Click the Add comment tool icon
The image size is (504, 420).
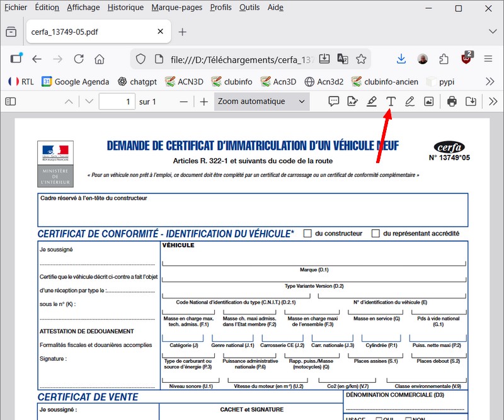(334, 101)
